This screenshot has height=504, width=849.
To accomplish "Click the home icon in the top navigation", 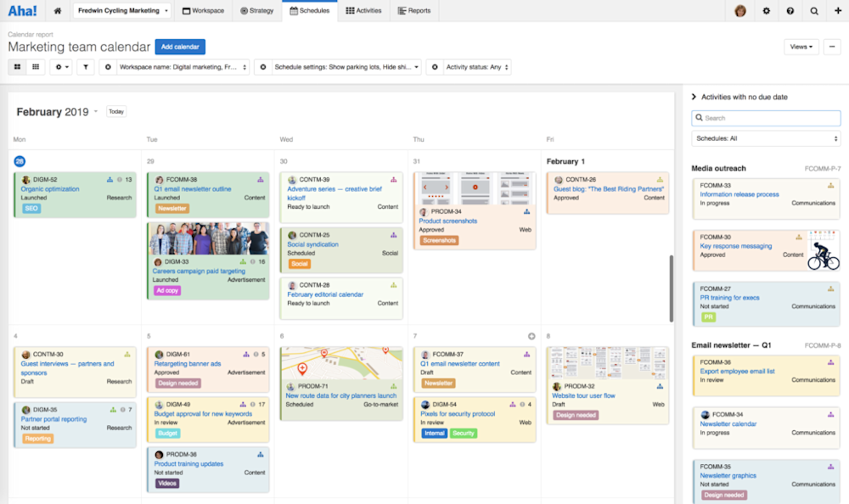I will point(57,11).
